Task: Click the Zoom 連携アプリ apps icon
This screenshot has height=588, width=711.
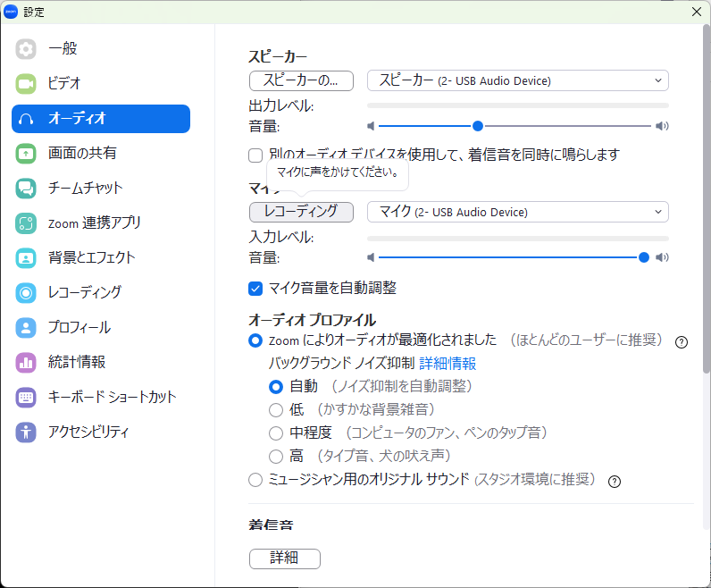Action: [26, 223]
